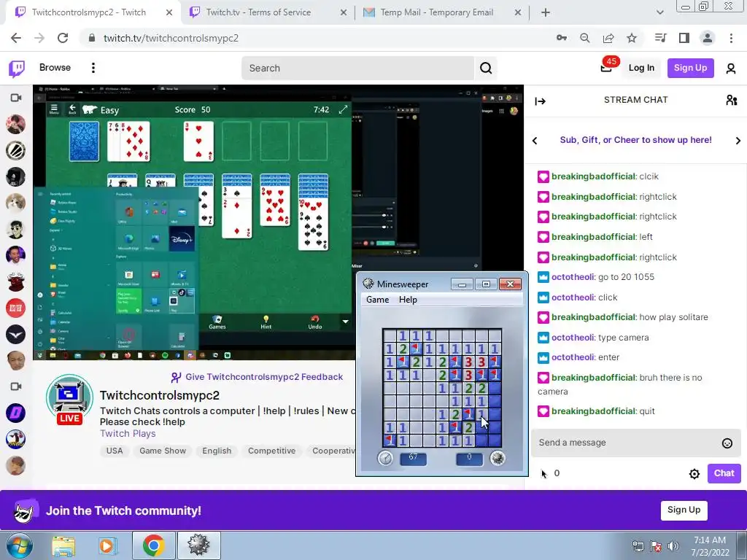Image resolution: width=747 pixels, height=560 pixels.
Task: Show previous gifter leaderboard entry
Action: pyautogui.click(x=535, y=141)
